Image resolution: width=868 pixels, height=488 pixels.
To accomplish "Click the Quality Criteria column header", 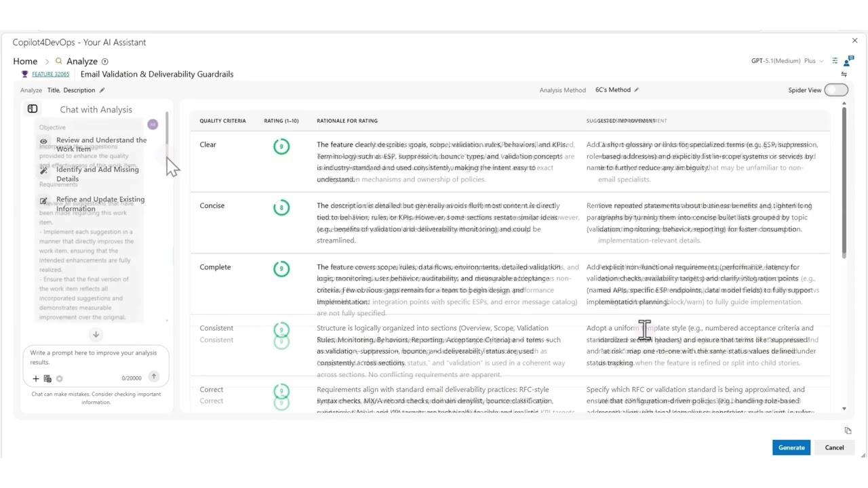I will (222, 121).
